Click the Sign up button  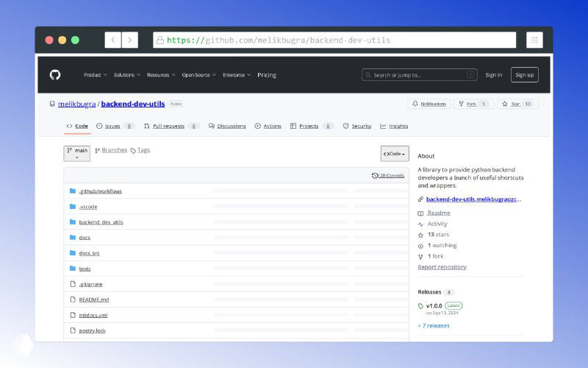(524, 74)
